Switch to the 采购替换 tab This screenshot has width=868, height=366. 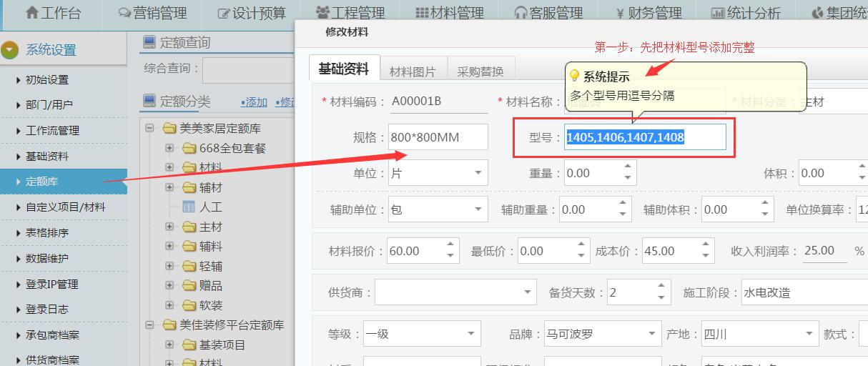coord(480,71)
